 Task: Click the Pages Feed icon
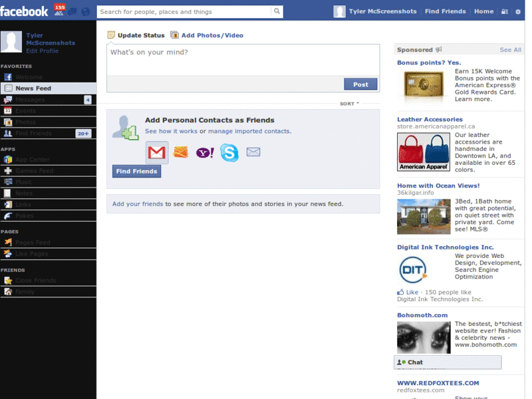8,242
